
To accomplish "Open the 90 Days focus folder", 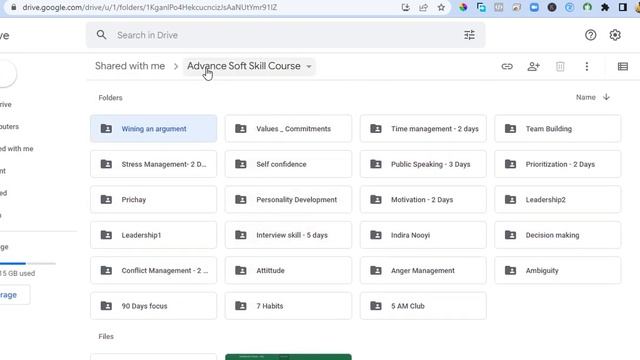I will (x=153, y=306).
